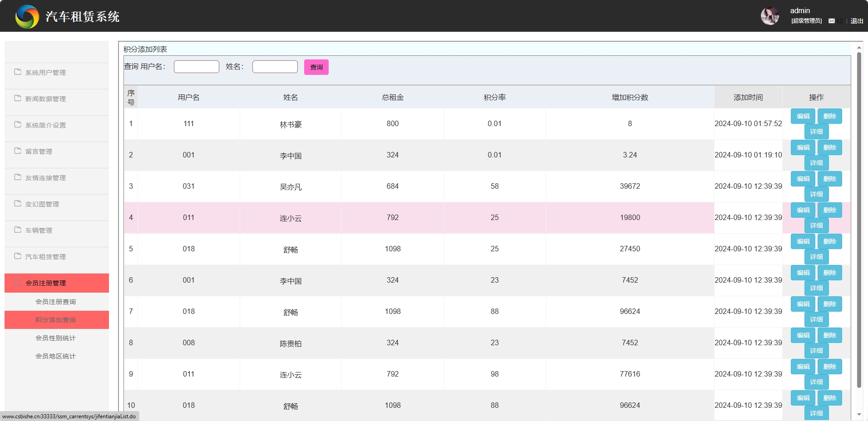Expand the 汽车租赁管理 menu section
This screenshot has width=868, height=421.
[45, 257]
